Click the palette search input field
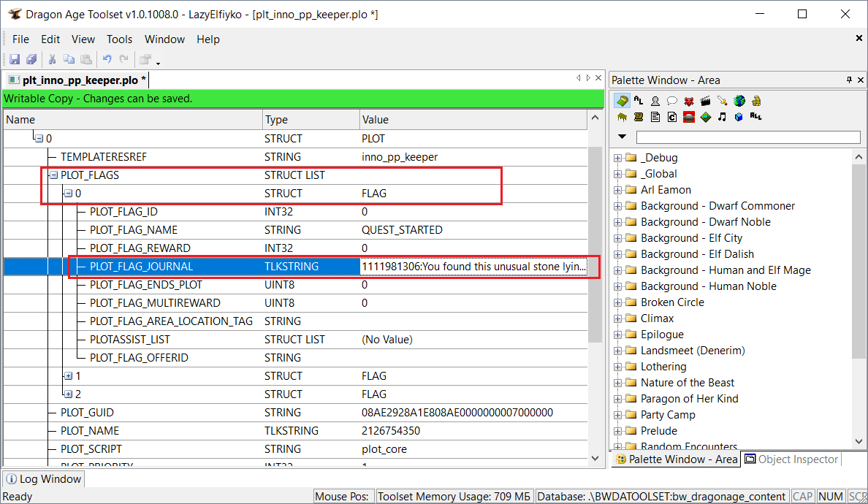868x504 pixels. pyautogui.click(x=748, y=137)
